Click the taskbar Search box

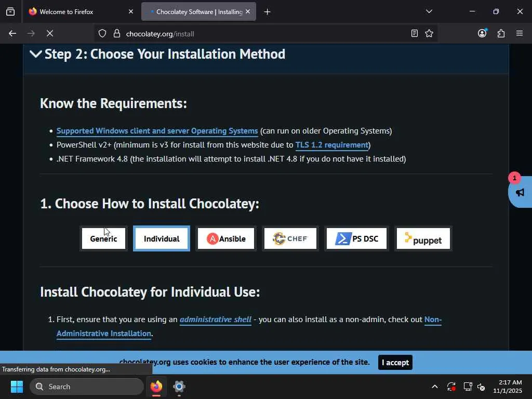pos(87,387)
